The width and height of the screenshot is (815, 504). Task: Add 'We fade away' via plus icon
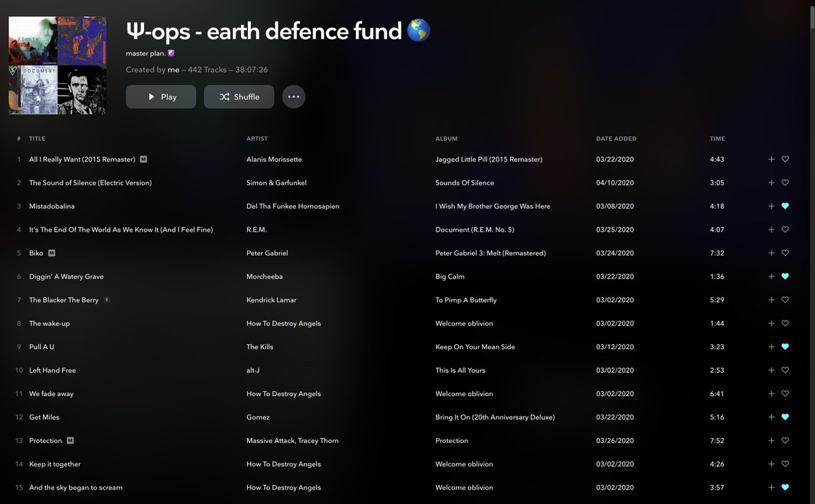(771, 394)
